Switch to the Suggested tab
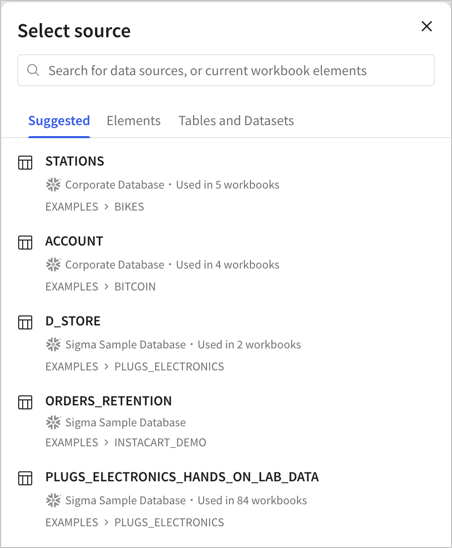This screenshot has height=548, width=452. pyautogui.click(x=59, y=121)
